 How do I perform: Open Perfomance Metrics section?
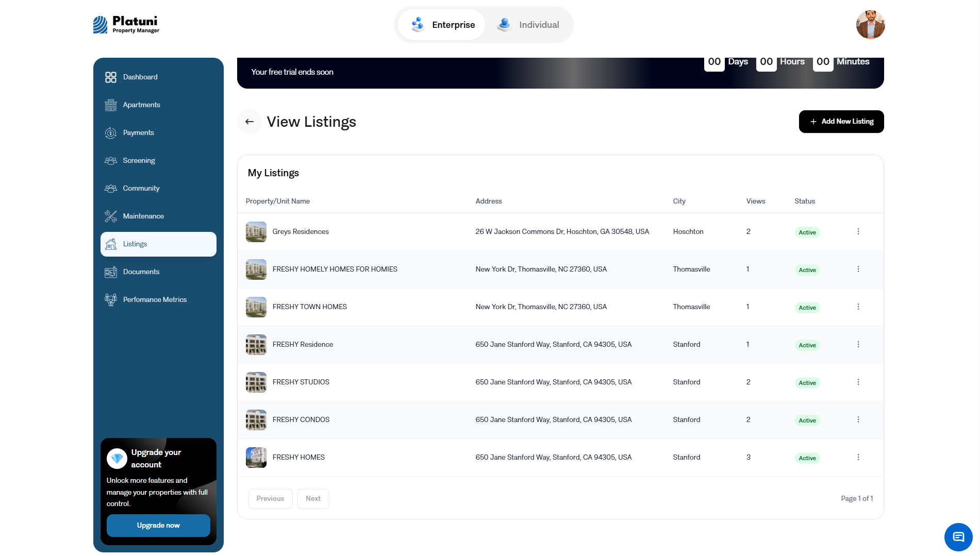158,300
